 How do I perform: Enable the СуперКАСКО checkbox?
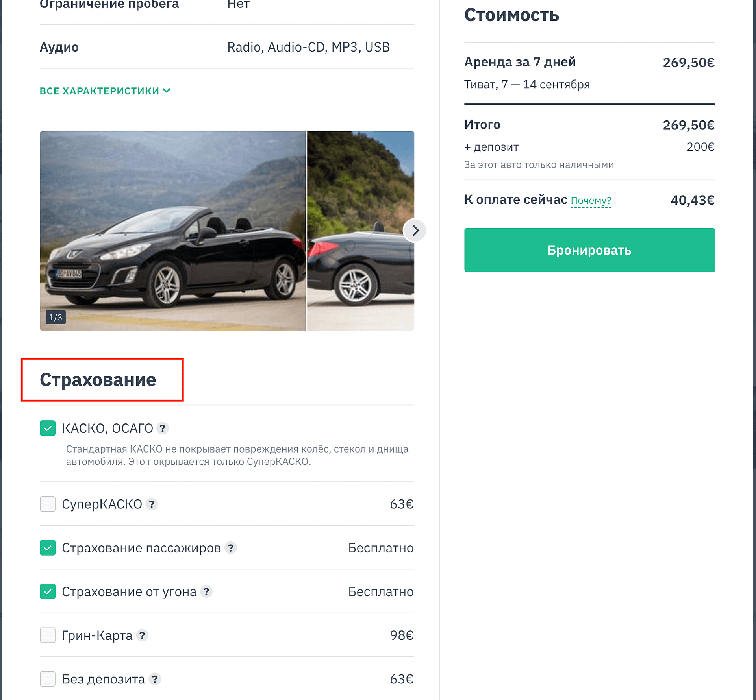[x=48, y=504]
